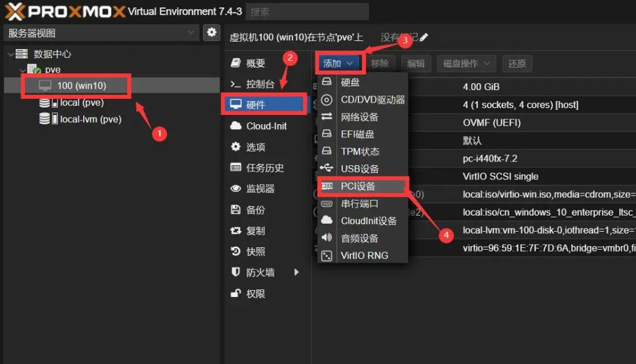Viewport: 636px width, 364px height.
Task: Choose VirtIO RNG from the Add menu
Action: click(x=363, y=255)
